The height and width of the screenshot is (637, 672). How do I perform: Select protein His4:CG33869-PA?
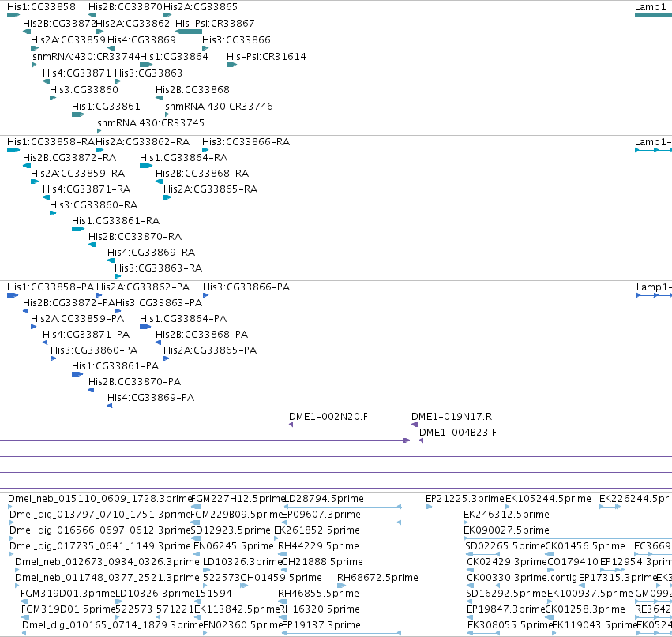[150, 398]
